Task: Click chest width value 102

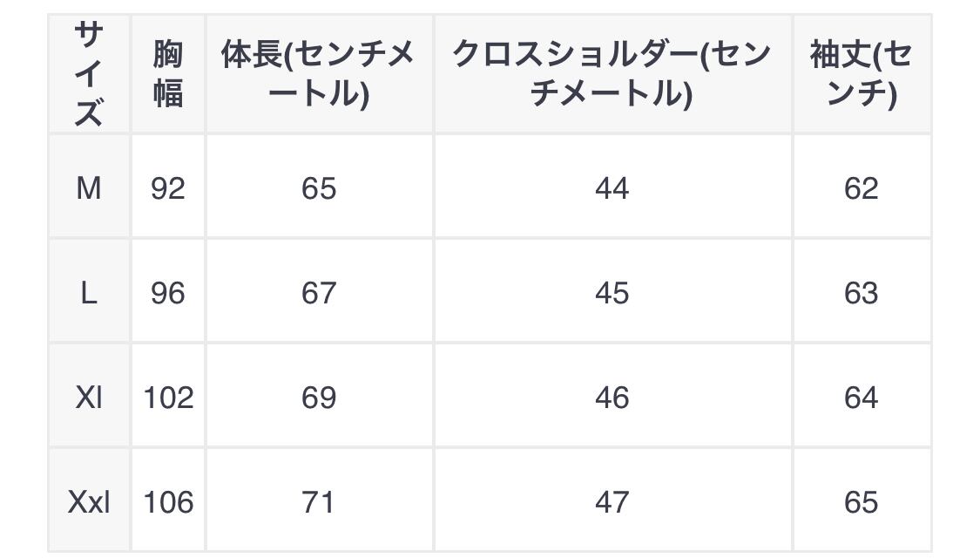Action: 167,398
